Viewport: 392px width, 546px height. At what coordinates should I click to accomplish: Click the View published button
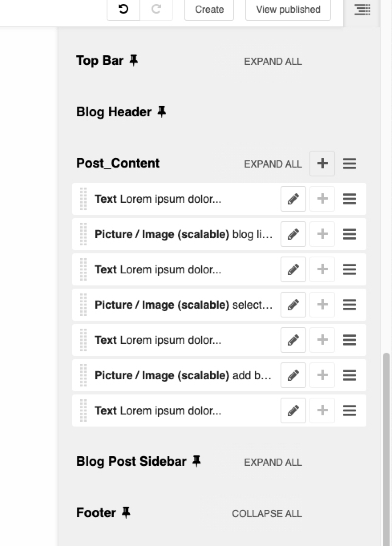pyautogui.click(x=287, y=10)
